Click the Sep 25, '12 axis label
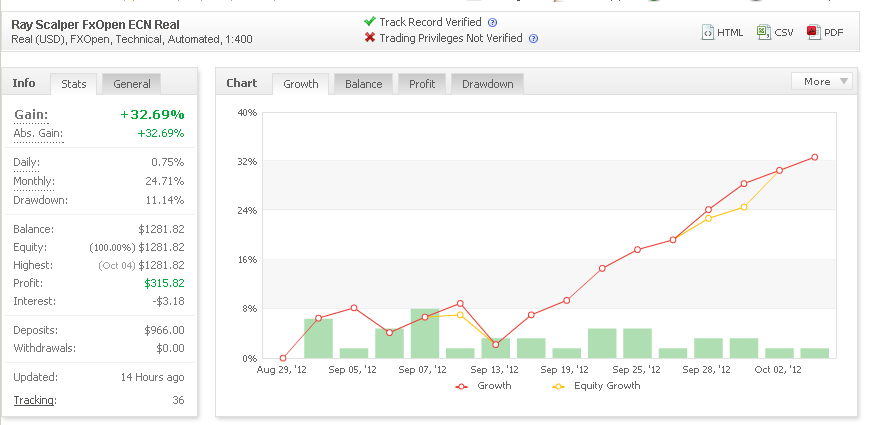This screenshot has height=425, width=885. (x=636, y=370)
